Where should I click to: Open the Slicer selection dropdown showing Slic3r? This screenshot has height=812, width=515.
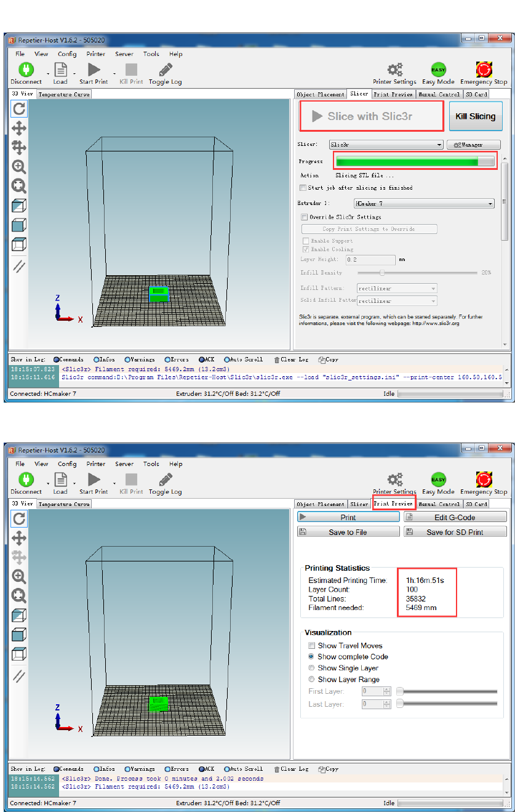(386, 145)
